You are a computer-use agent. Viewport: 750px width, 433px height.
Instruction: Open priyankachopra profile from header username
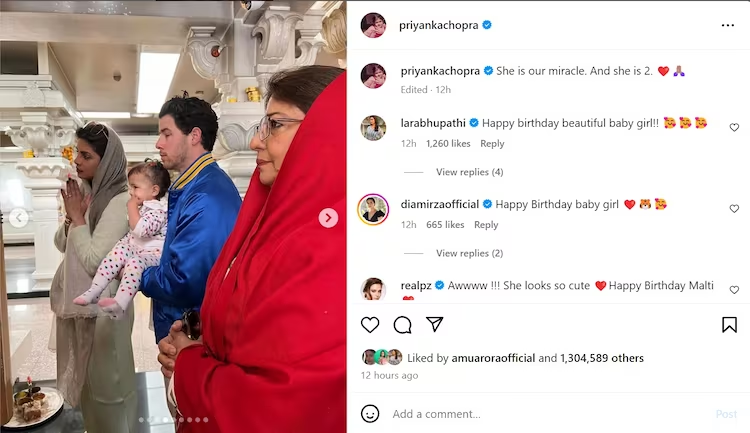click(439, 25)
